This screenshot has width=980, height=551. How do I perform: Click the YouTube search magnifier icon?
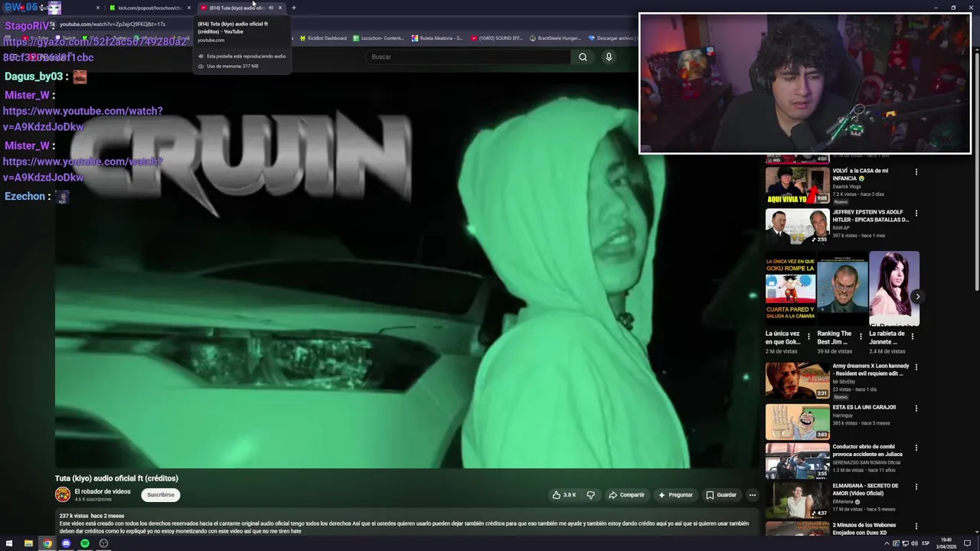click(583, 57)
